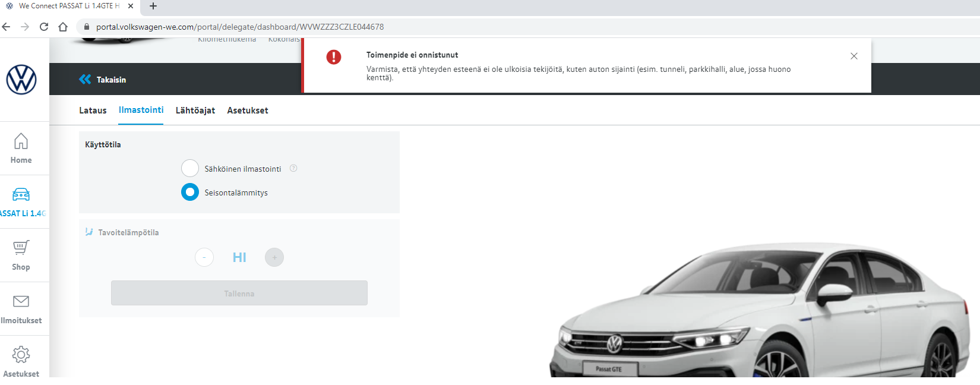Screen dimensions: 980x385
Task: Click the Tavoitelämpötila label
Action: click(x=128, y=232)
